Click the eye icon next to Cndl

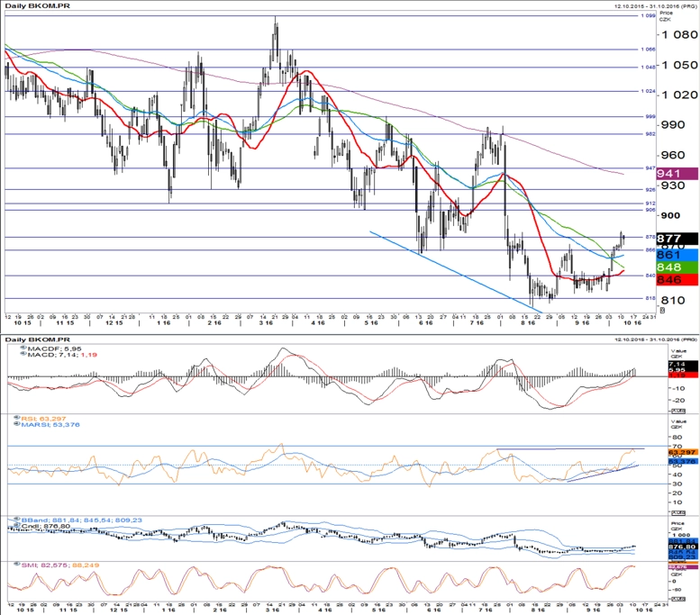[x=17, y=525]
